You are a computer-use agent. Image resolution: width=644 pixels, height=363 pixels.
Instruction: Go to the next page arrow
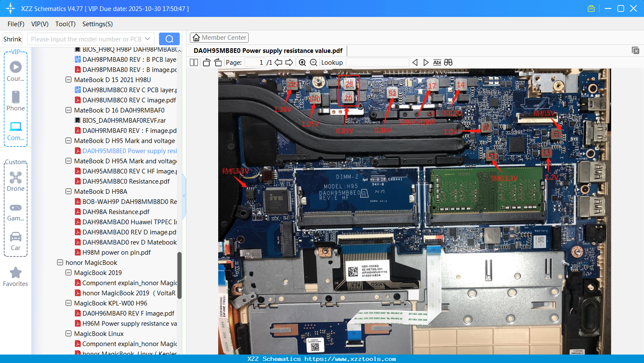[289, 63]
